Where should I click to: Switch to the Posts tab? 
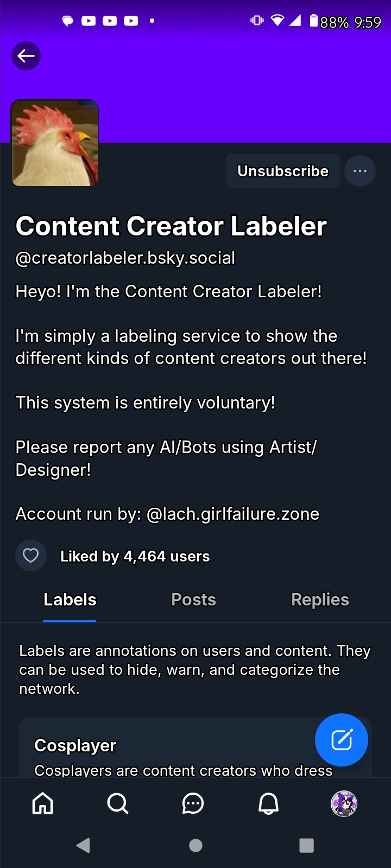pos(193,599)
